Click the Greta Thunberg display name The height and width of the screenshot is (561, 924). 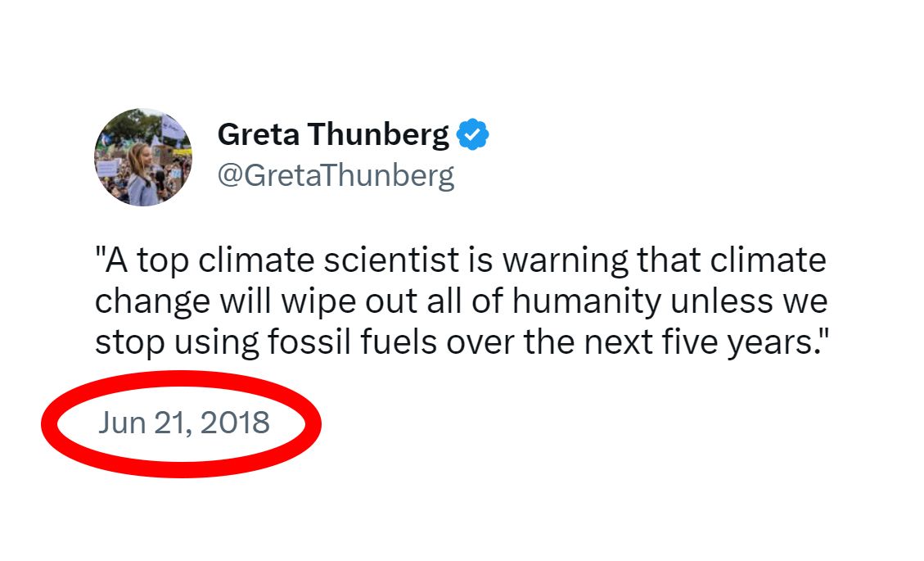click(333, 134)
